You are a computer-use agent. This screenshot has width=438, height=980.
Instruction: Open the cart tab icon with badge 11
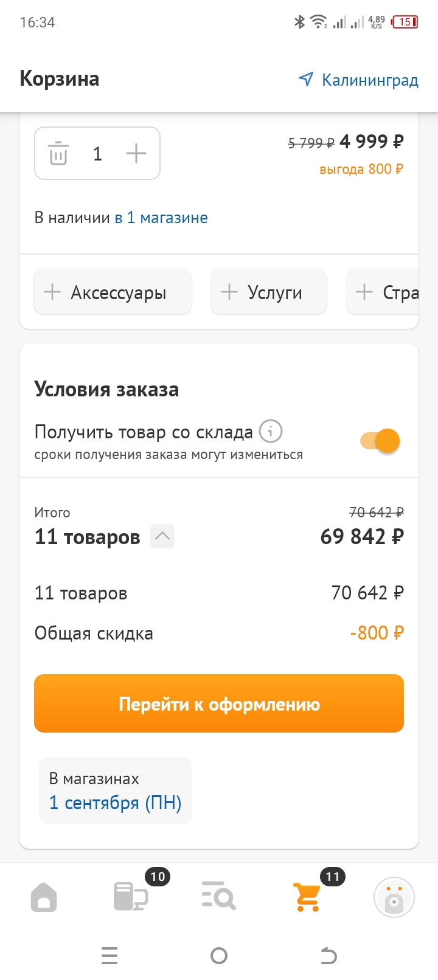point(307,897)
